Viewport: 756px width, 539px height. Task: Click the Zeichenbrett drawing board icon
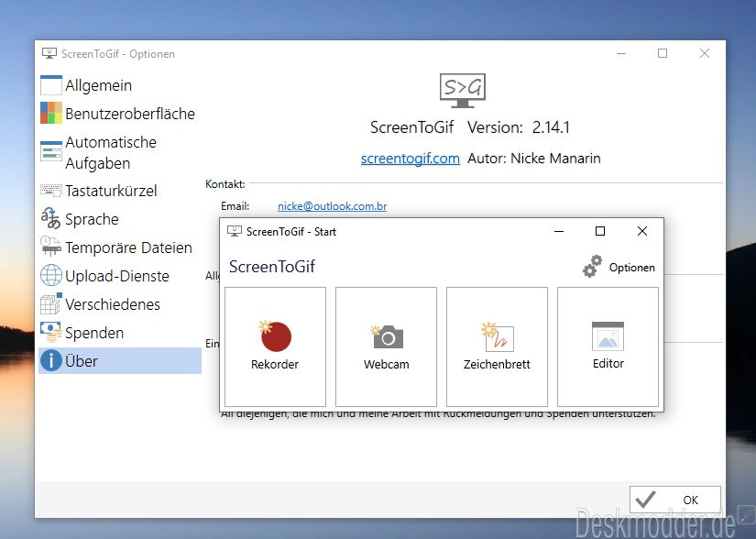pyautogui.click(x=498, y=336)
